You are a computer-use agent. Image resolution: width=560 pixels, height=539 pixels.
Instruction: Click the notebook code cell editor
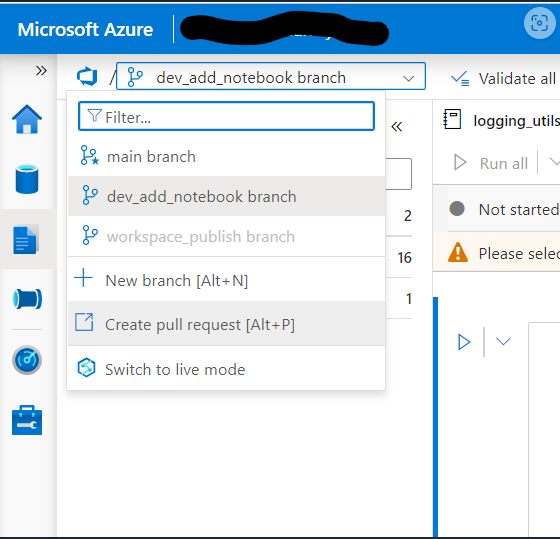pyautogui.click(x=544, y=430)
